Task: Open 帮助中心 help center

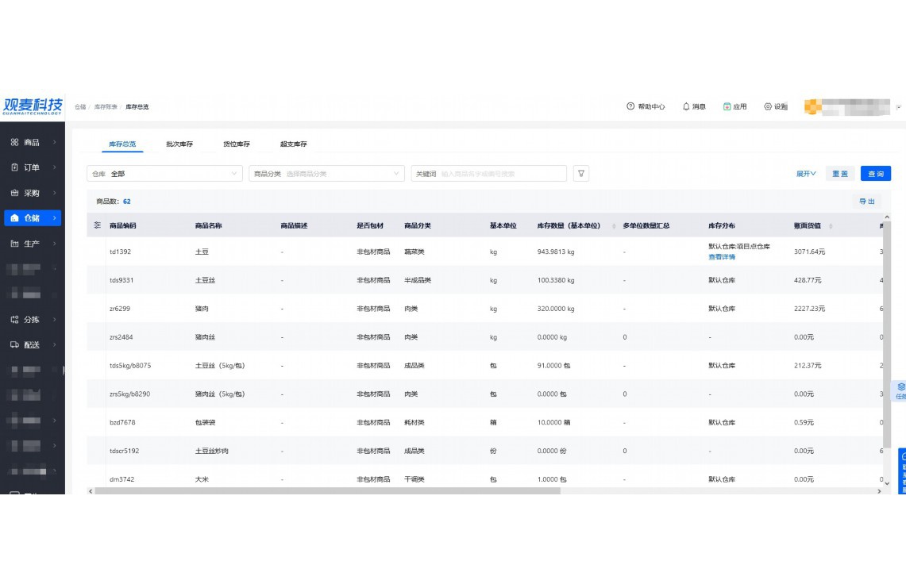Action: [646, 106]
